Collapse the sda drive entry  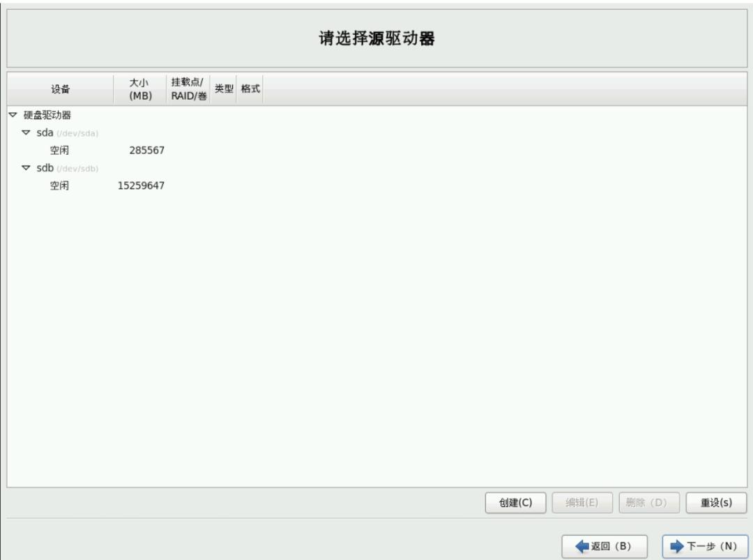pyautogui.click(x=26, y=133)
